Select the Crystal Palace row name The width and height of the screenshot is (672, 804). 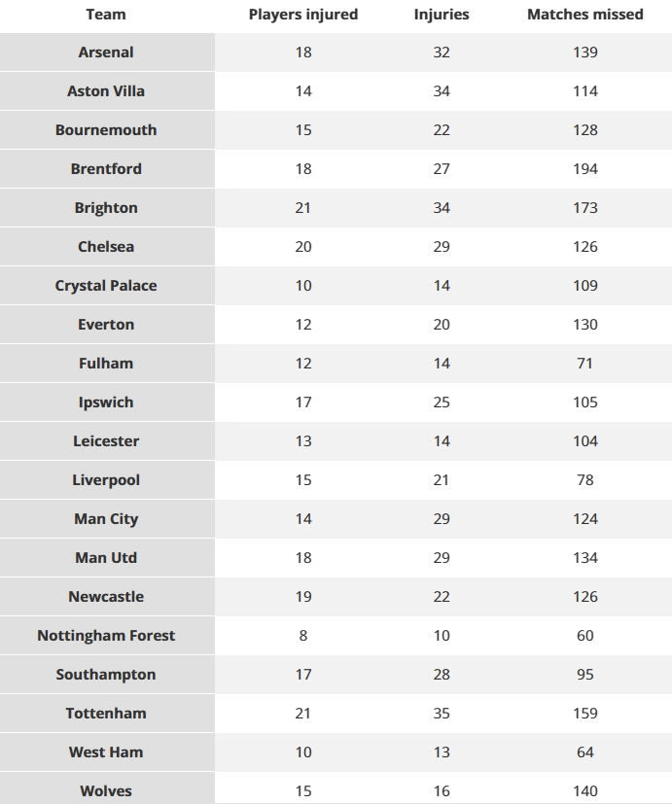pyautogui.click(x=106, y=286)
